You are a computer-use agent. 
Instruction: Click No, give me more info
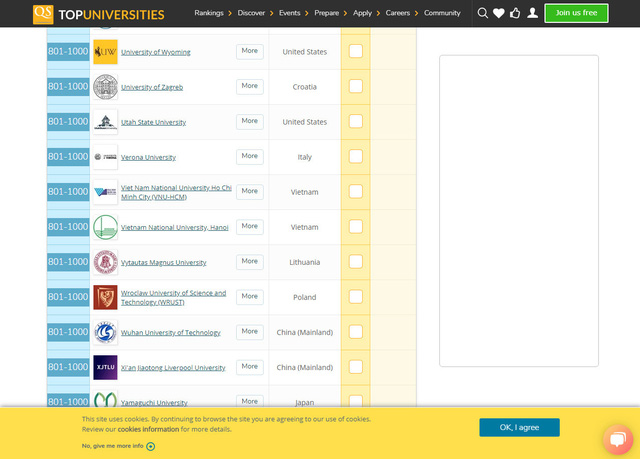pos(113,446)
